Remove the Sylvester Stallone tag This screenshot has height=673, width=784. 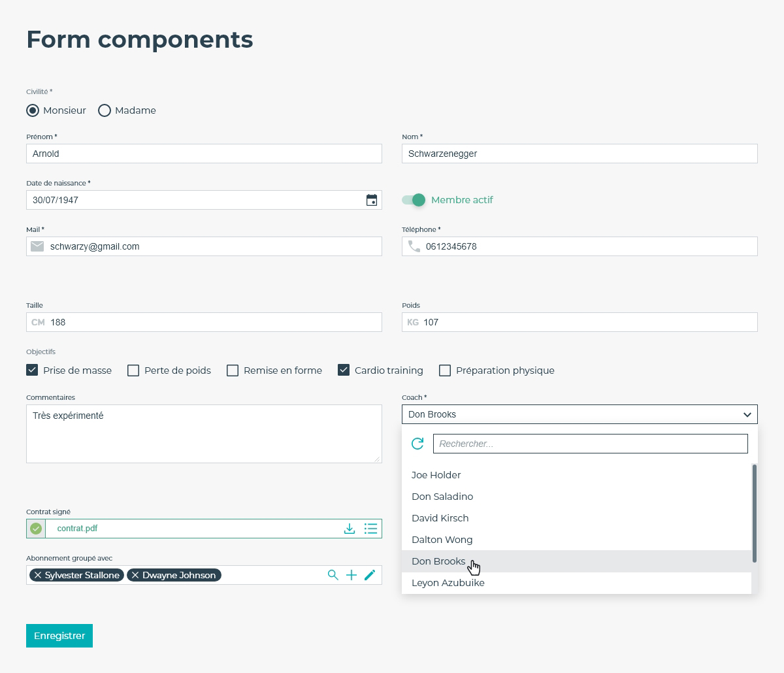pyautogui.click(x=38, y=575)
